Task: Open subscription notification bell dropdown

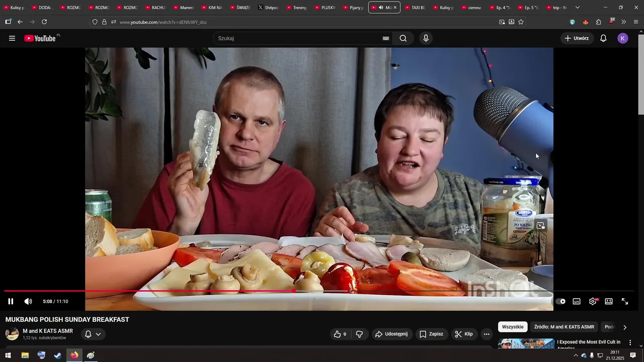Action: click(x=93, y=334)
